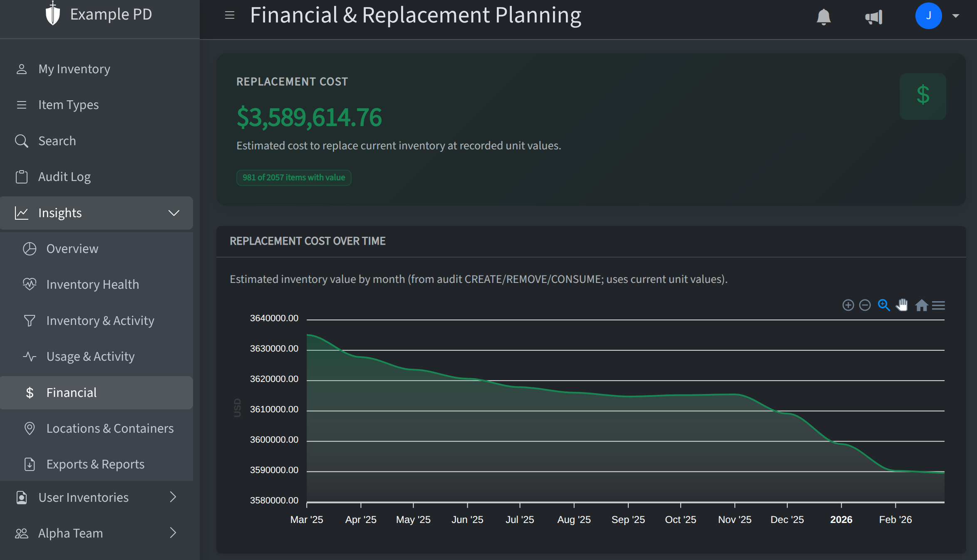Open the user profile avatar J
Image resolution: width=977 pixels, height=560 pixels.
tap(929, 16)
